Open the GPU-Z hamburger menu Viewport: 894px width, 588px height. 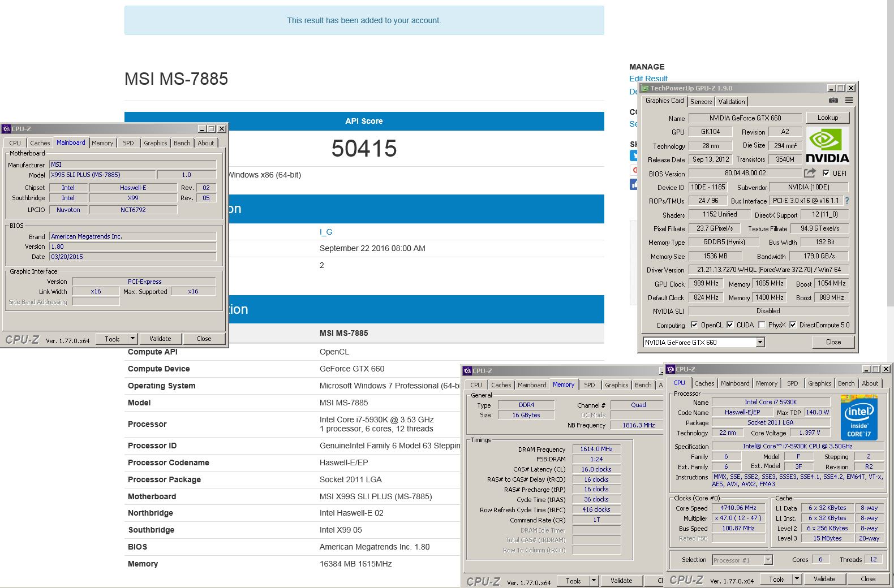[849, 101]
